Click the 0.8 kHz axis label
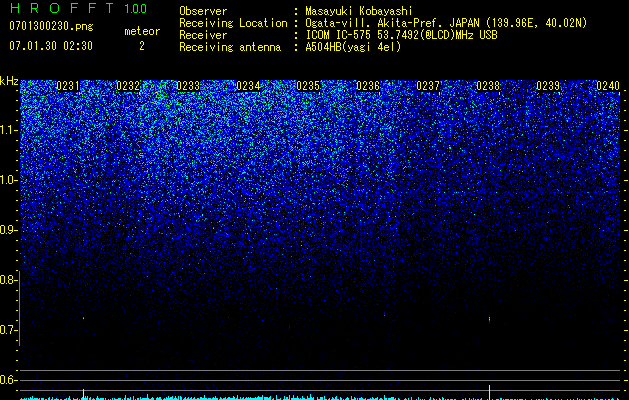The image size is (629, 400). click(x=8, y=280)
